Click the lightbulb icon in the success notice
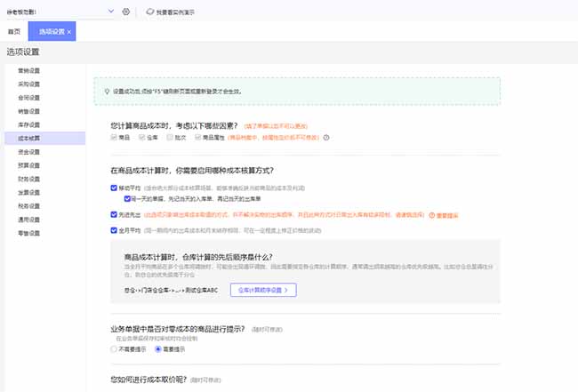 [107, 91]
